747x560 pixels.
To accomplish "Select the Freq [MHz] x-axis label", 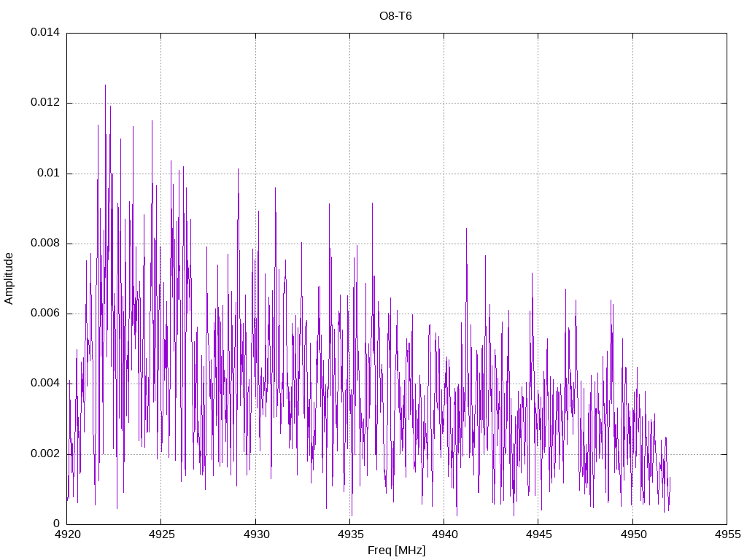I will pyautogui.click(x=396, y=550).
